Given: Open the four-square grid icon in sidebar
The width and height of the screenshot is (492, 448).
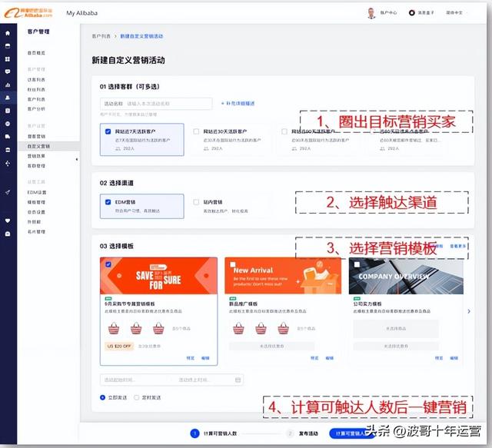Looking at the screenshot, I should pyautogui.click(x=8, y=59).
